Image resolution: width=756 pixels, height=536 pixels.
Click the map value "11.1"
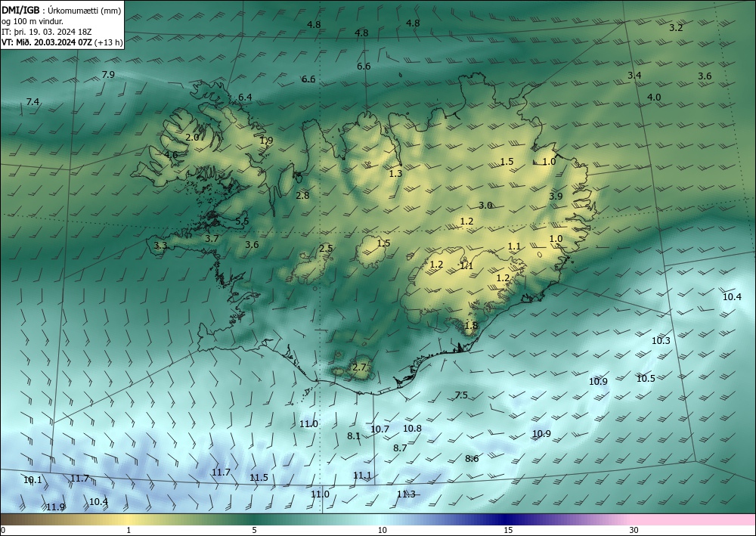[x=363, y=476]
